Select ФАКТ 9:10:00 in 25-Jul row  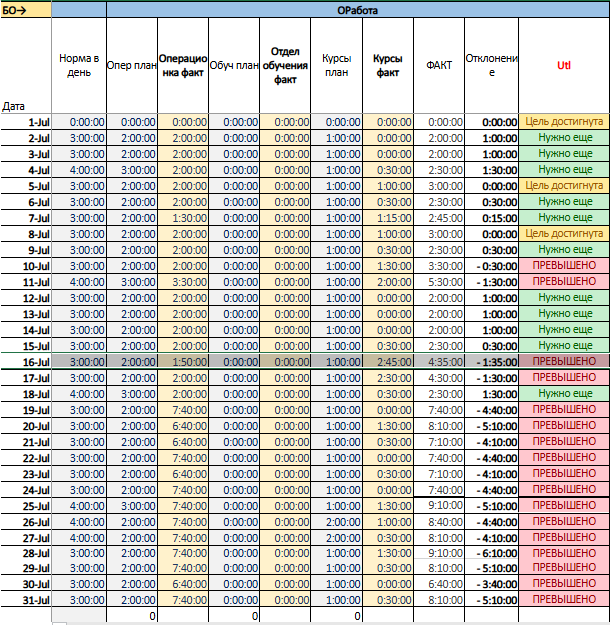coord(439,506)
